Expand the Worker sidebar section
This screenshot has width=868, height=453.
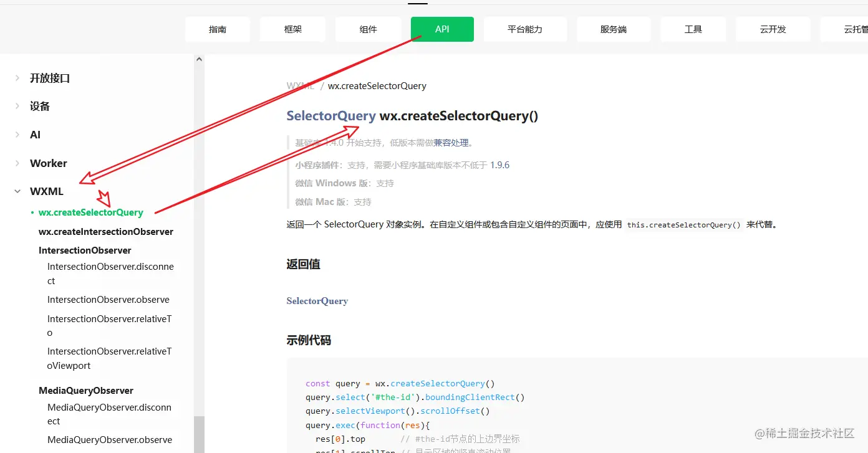pyautogui.click(x=48, y=163)
